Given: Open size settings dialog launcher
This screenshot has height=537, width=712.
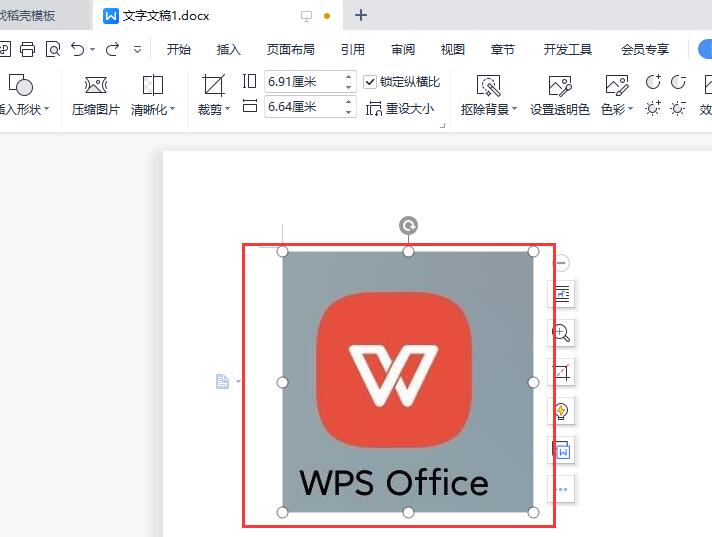Looking at the screenshot, I should click(443, 125).
